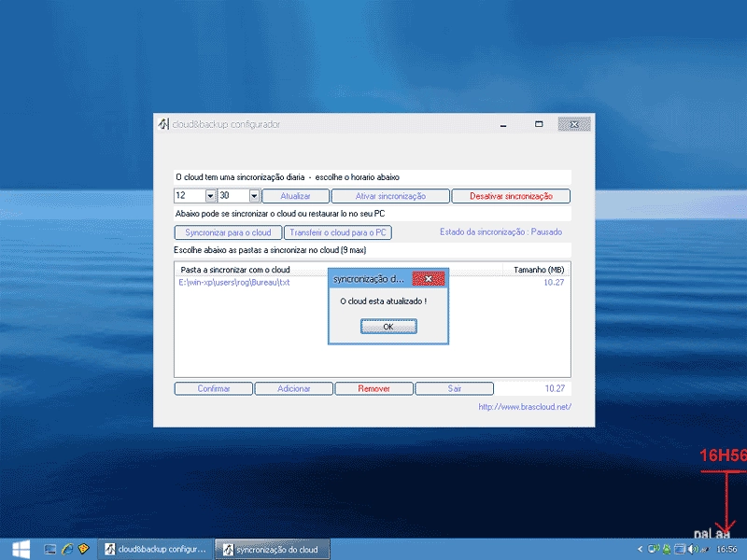Image resolution: width=747 pixels, height=560 pixels.
Task: Click the Adicionar button
Action: [293, 388]
